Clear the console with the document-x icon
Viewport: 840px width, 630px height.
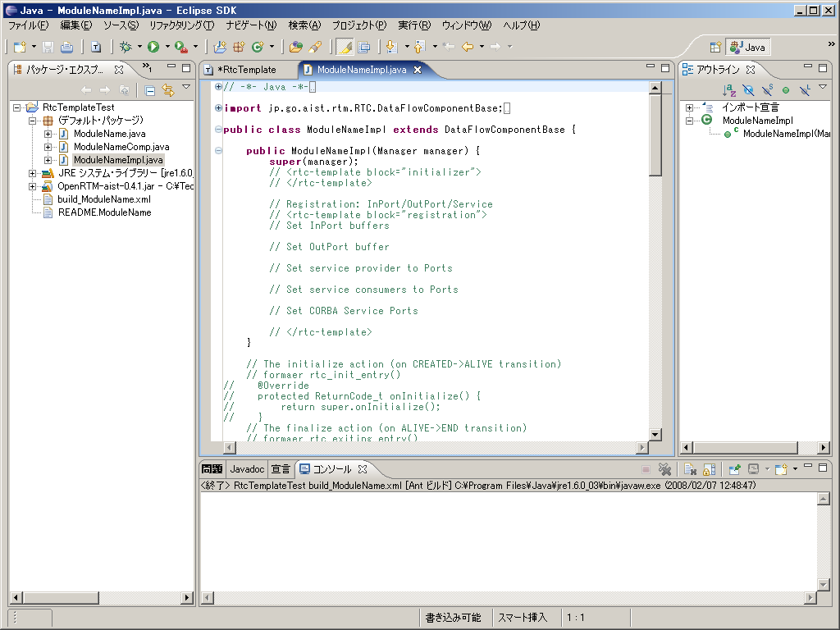point(691,469)
